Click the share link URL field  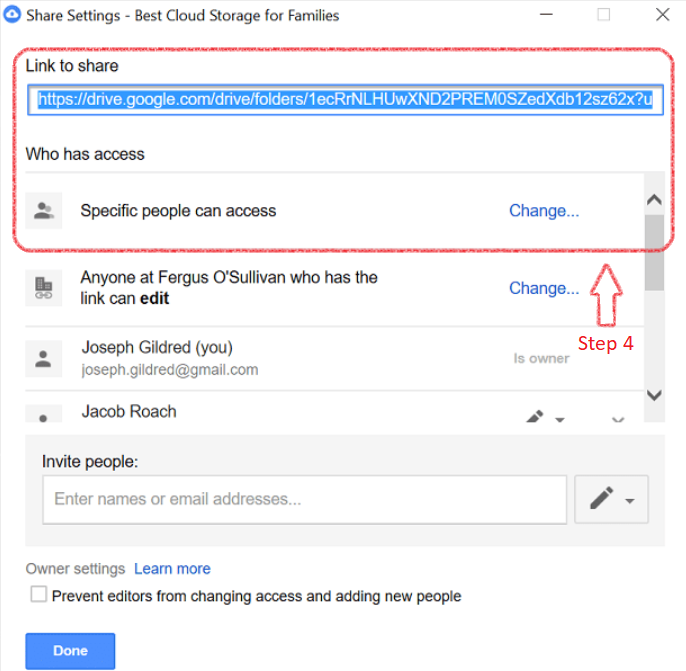(345, 100)
